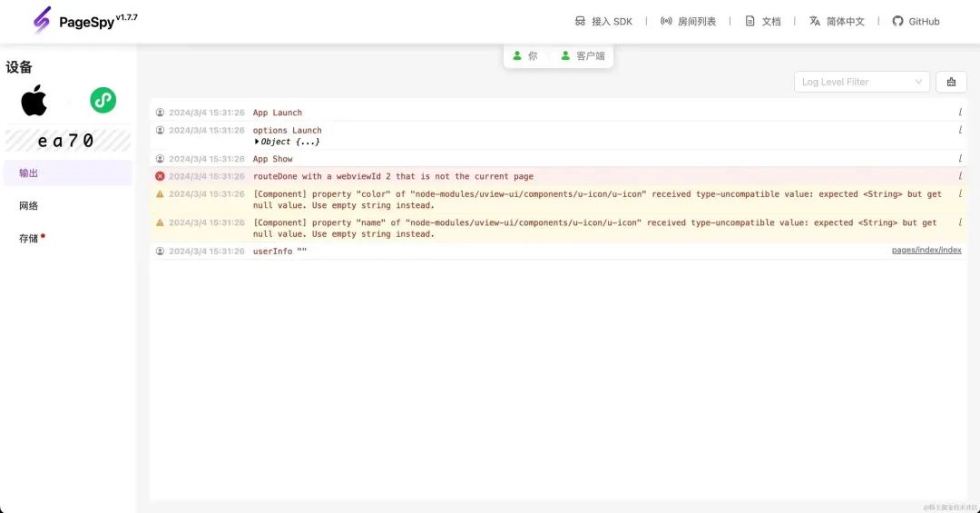
Task: Click the green mini-program icon
Action: click(103, 100)
